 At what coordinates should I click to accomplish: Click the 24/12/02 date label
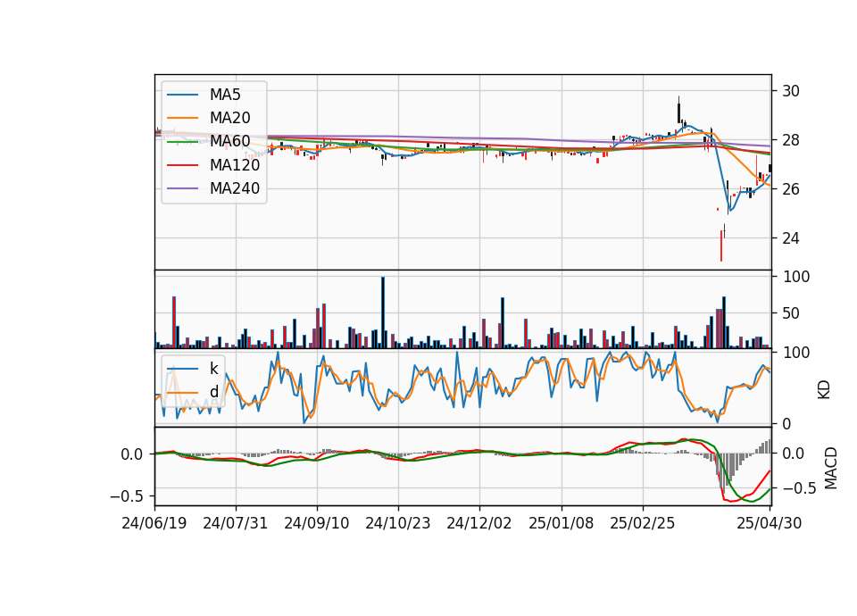[479, 523]
